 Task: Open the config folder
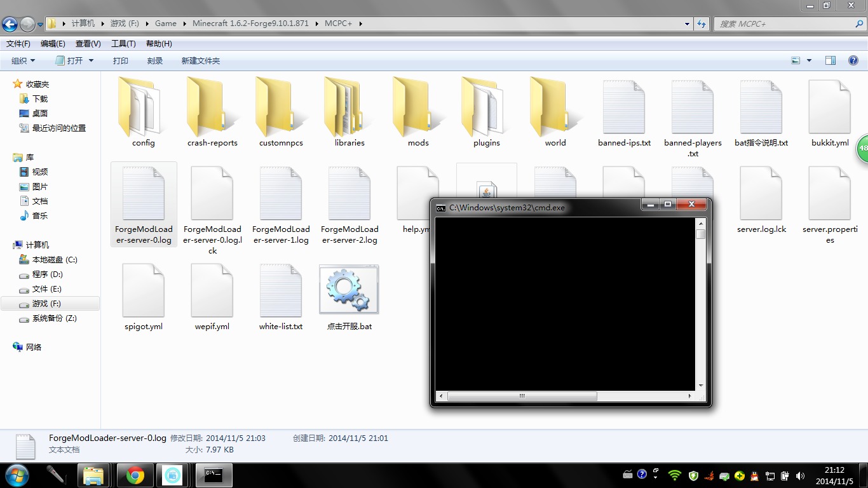[x=144, y=112]
